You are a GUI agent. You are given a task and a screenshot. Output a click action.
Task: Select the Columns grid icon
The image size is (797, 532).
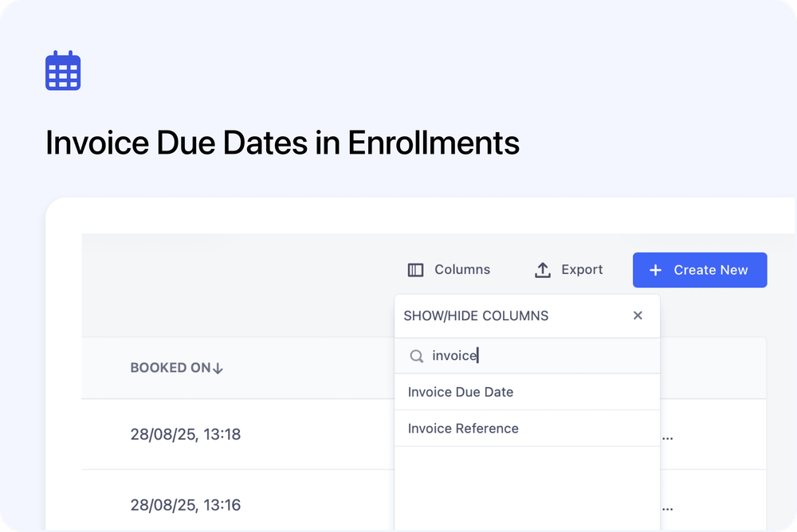click(x=415, y=269)
